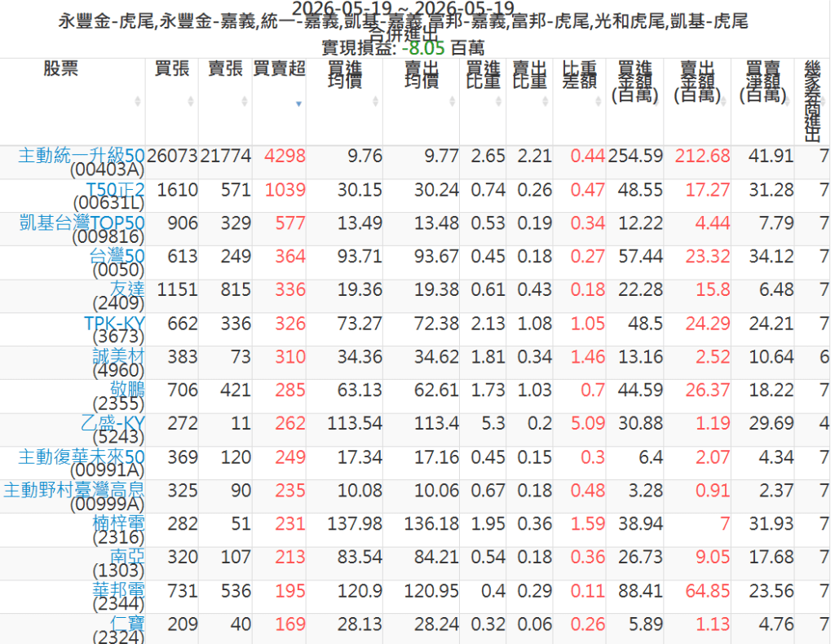The height and width of the screenshot is (644, 835).
Task: Open 乙盛-KY stock link
Action: pos(113,423)
